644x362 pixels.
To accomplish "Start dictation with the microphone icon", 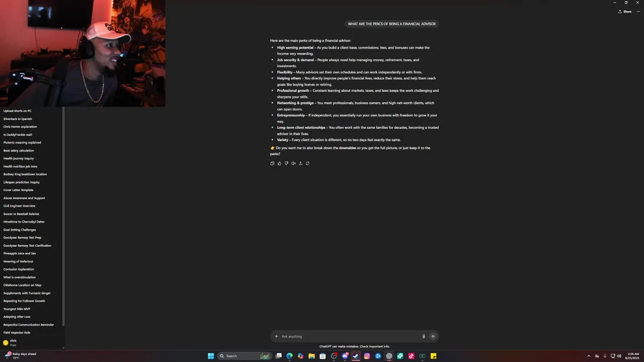I will (424, 336).
